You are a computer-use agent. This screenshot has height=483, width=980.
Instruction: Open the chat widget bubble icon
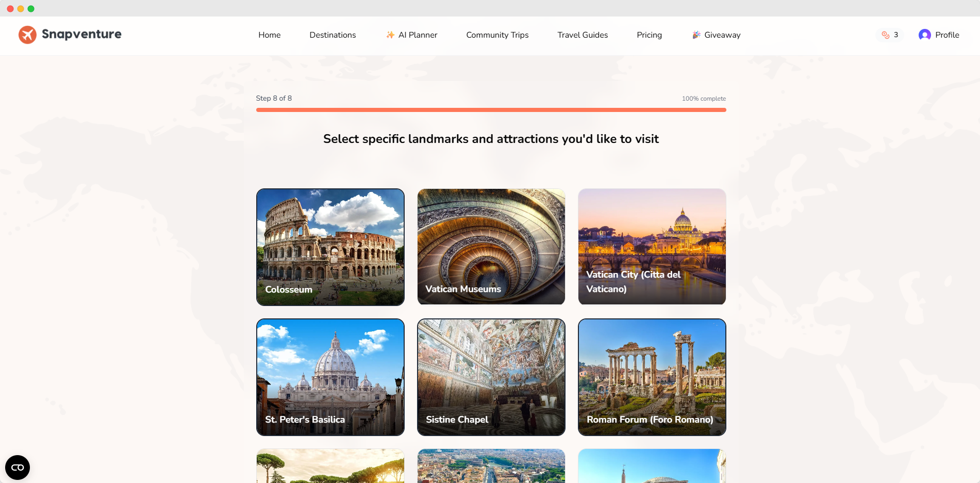click(x=18, y=468)
